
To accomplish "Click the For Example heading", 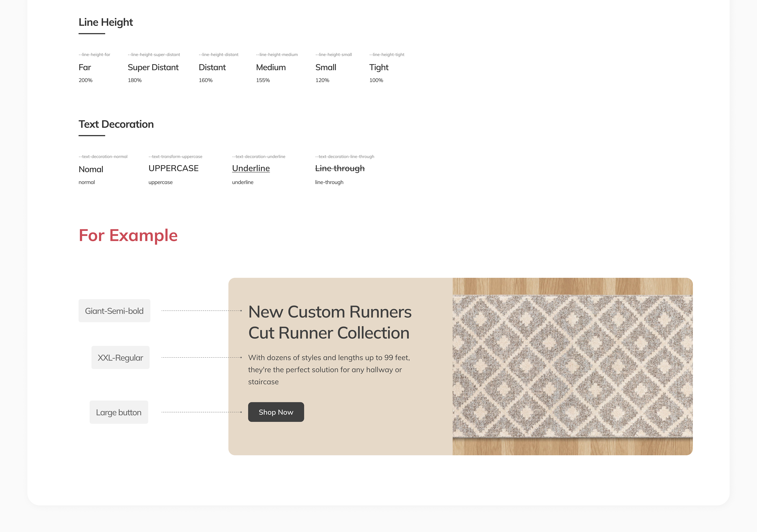I will tap(128, 235).
